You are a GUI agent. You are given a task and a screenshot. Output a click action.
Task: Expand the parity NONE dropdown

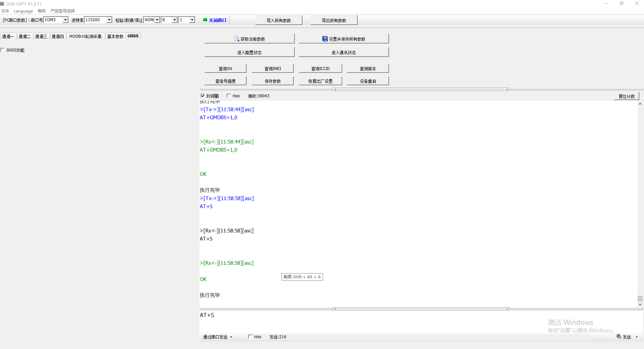157,20
